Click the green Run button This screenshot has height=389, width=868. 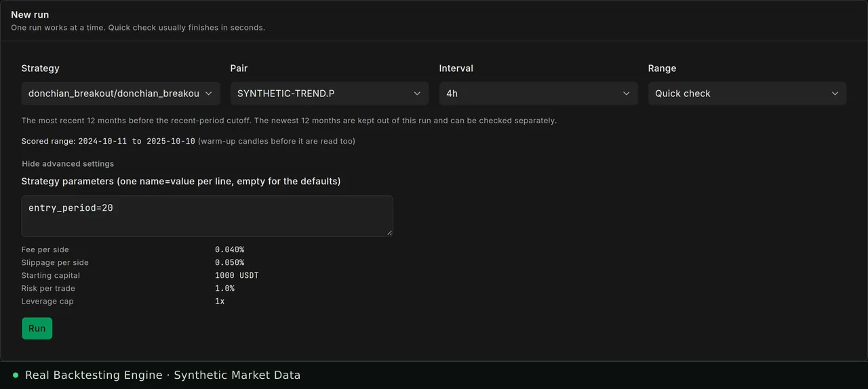(37, 329)
